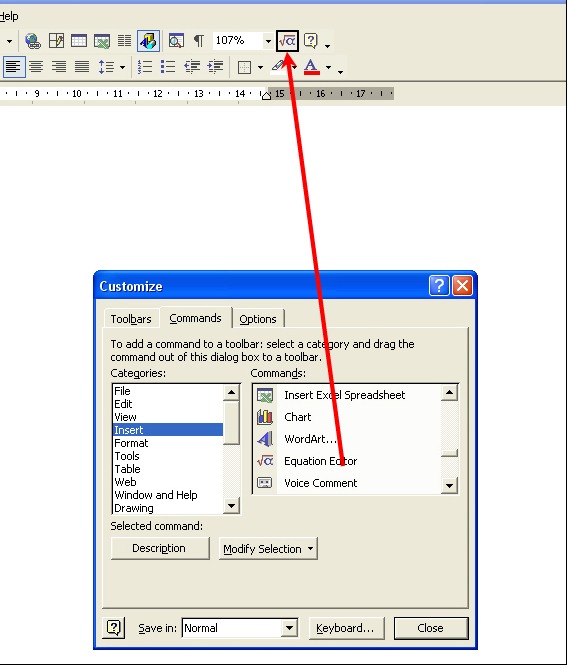
Task: Click the Drawing toolbar icon
Action: 149,41
